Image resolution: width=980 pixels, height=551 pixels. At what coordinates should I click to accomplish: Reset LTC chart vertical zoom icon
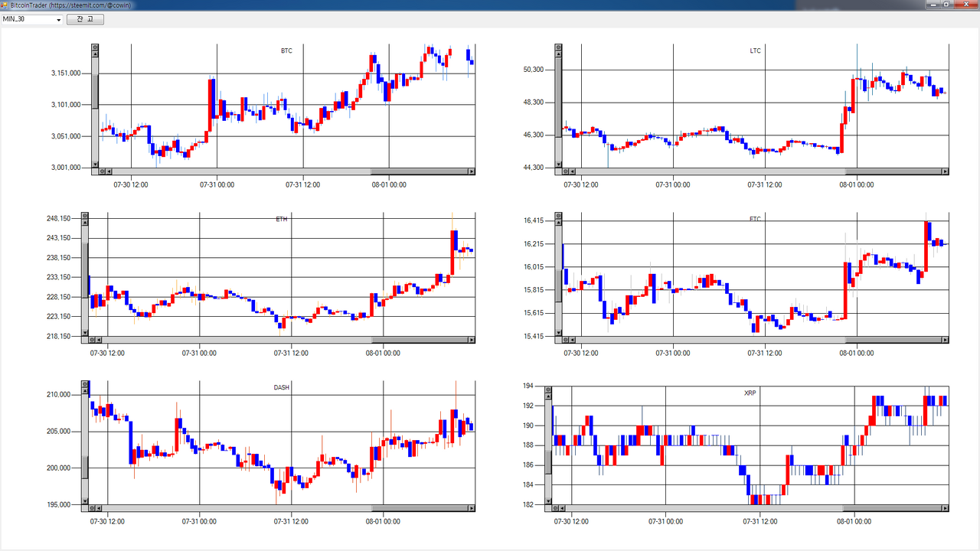pyautogui.click(x=558, y=47)
